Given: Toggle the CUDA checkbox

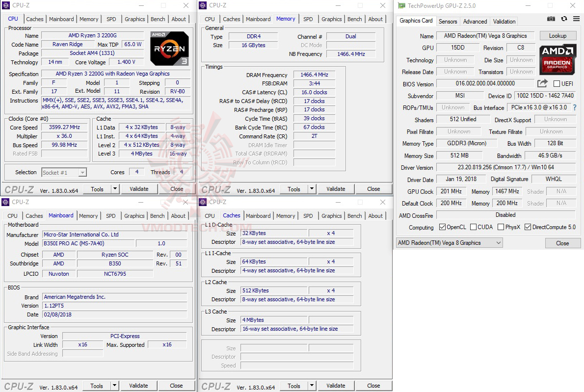Looking at the screenshot, I should (474, 227).
